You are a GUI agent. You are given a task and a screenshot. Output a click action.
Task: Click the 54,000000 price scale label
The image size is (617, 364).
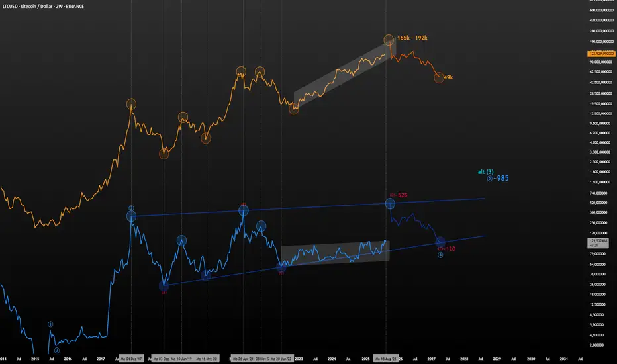[598, 265]
